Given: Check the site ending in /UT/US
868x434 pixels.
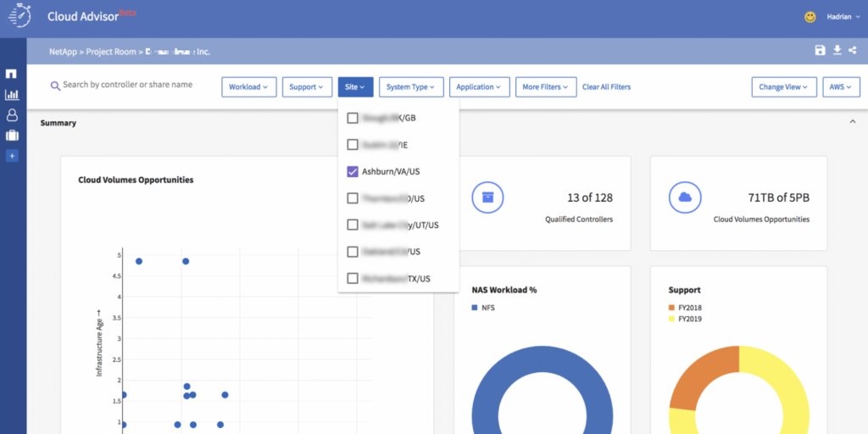Looking at the screenshot, I should point(353,225).
